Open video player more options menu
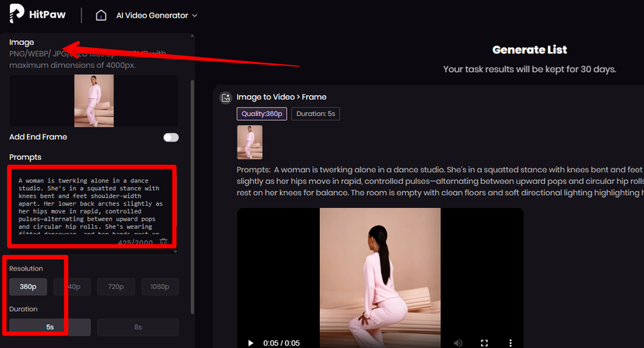 [510, 343]
